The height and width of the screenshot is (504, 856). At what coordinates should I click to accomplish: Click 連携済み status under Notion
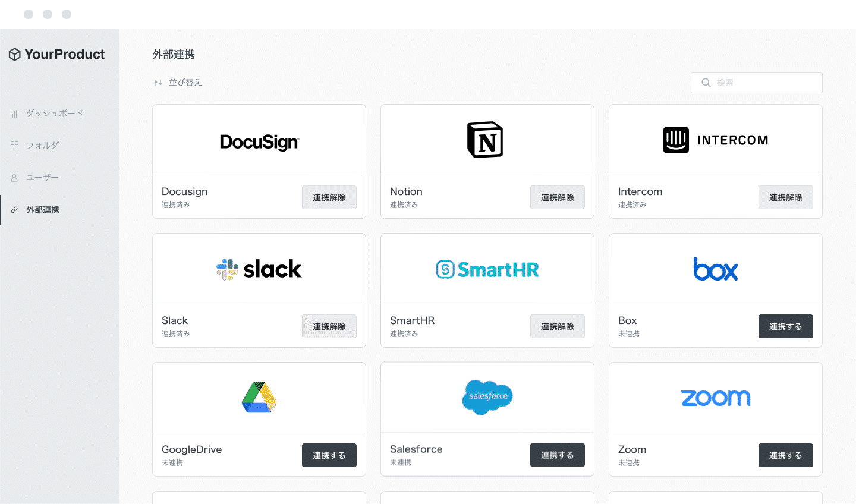click(404, 205)
